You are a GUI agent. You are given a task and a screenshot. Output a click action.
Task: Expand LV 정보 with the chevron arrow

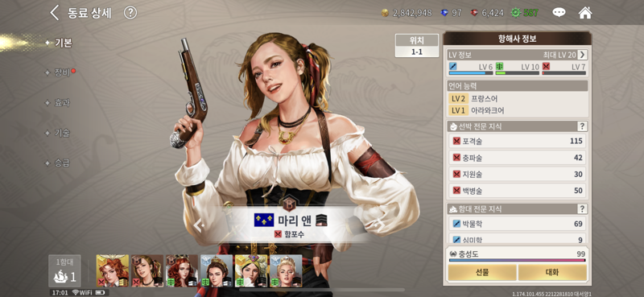pyautogui.click(x=582, y=55)
